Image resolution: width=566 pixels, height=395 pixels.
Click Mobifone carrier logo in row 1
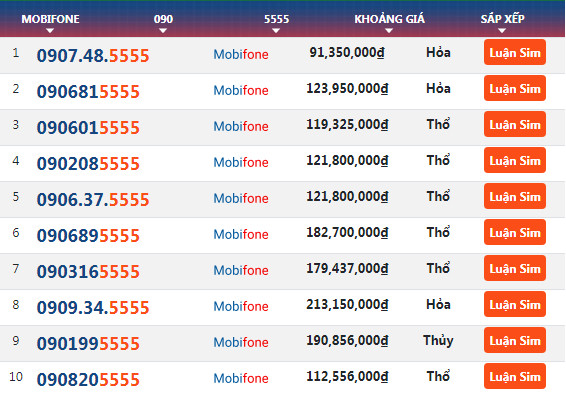(x=241, y=54)
